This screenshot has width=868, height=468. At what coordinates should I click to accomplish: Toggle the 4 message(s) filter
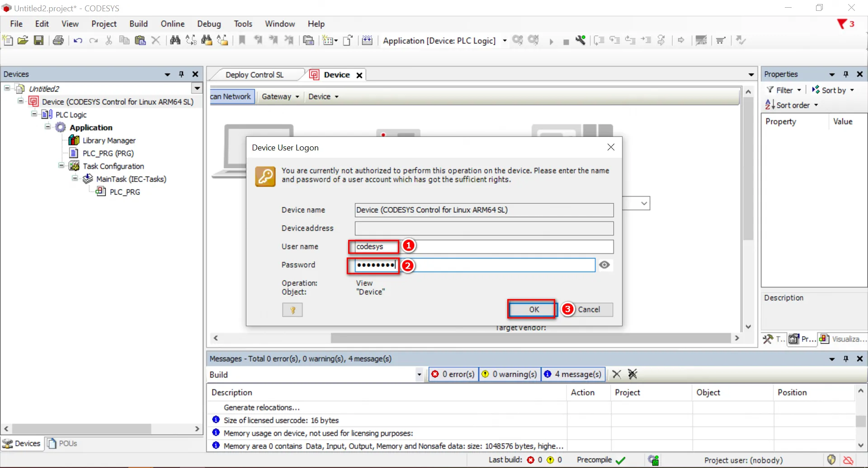tap(573, 374)
